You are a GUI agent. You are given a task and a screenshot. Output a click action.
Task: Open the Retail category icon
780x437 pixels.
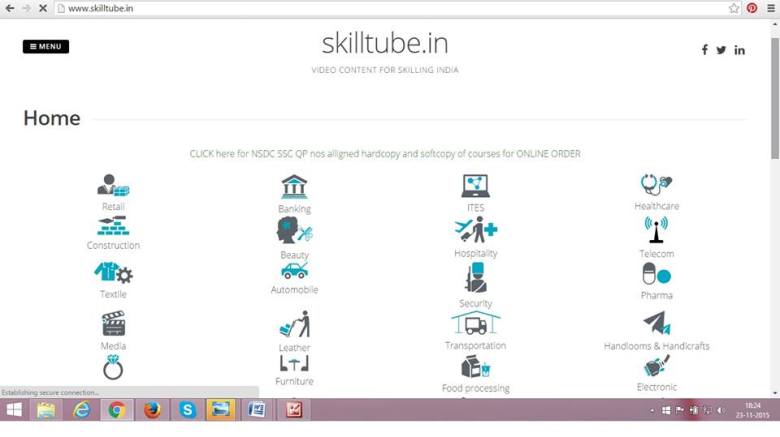[113, 185]
